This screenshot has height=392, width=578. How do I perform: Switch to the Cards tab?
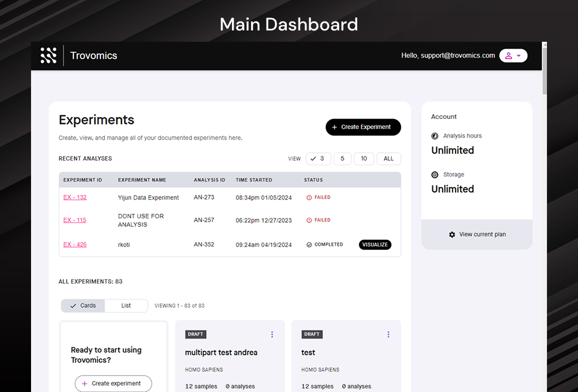pyautogui.click(x=82, y=305)
